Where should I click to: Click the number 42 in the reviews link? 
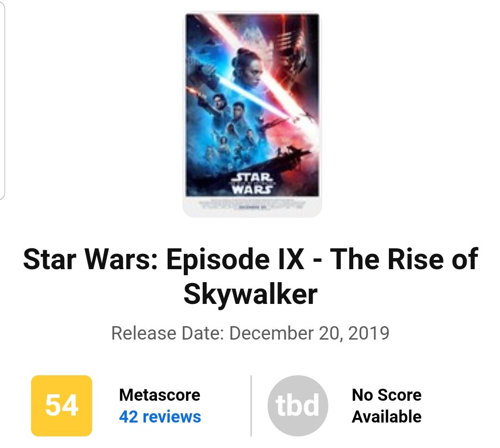[x=128, y=416]
